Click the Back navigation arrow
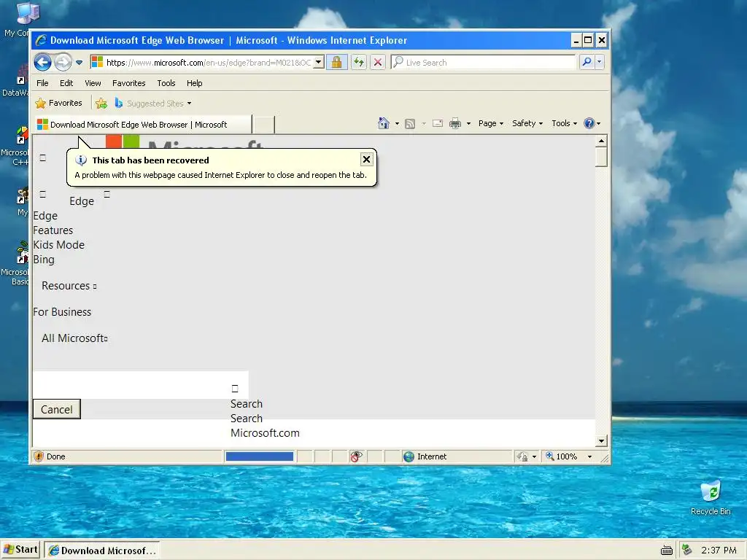The image size is (747, 560). point(43,63)
